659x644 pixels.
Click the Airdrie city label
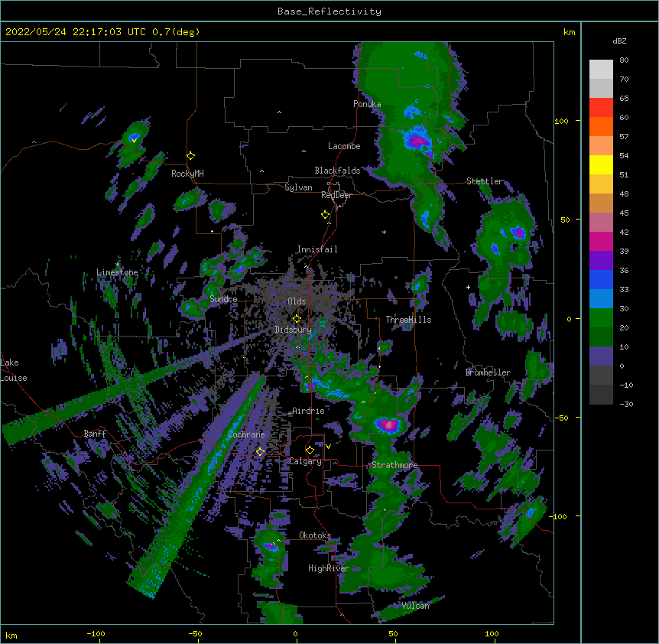point(308,411)
